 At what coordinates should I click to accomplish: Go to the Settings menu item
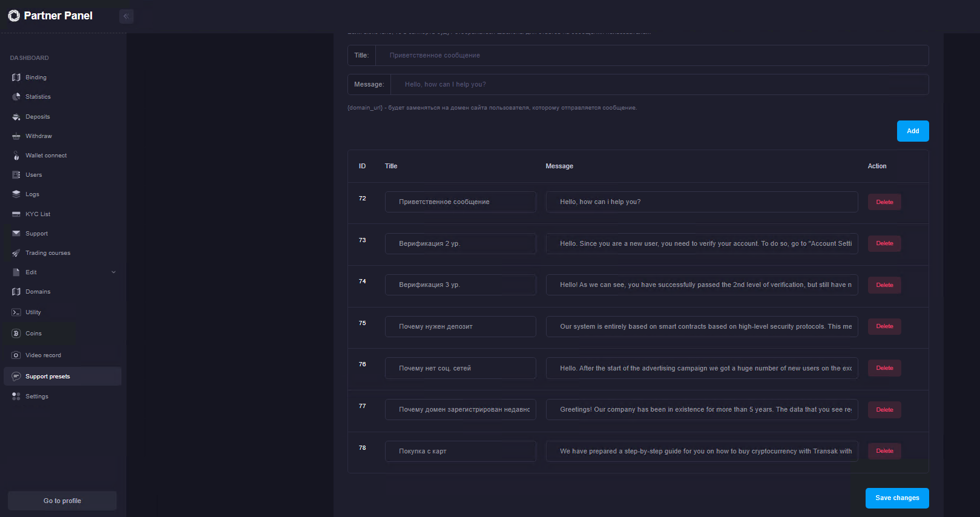click(36, 397)
